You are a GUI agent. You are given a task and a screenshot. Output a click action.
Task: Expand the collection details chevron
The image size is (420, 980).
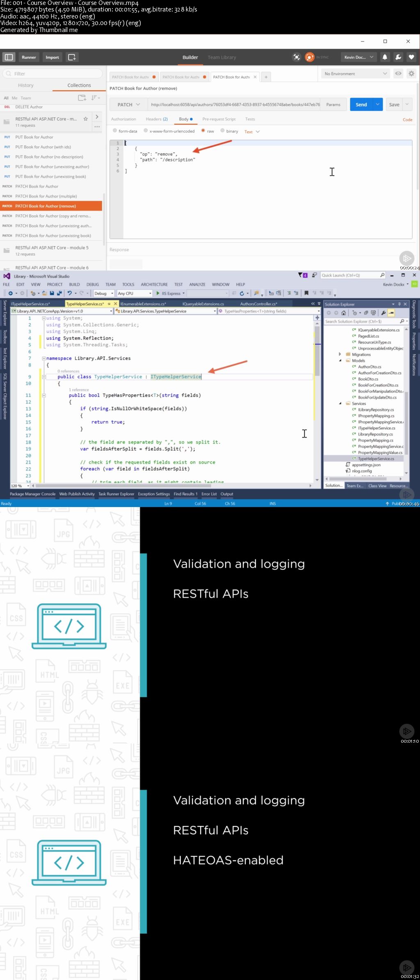[x=97, y=117]
